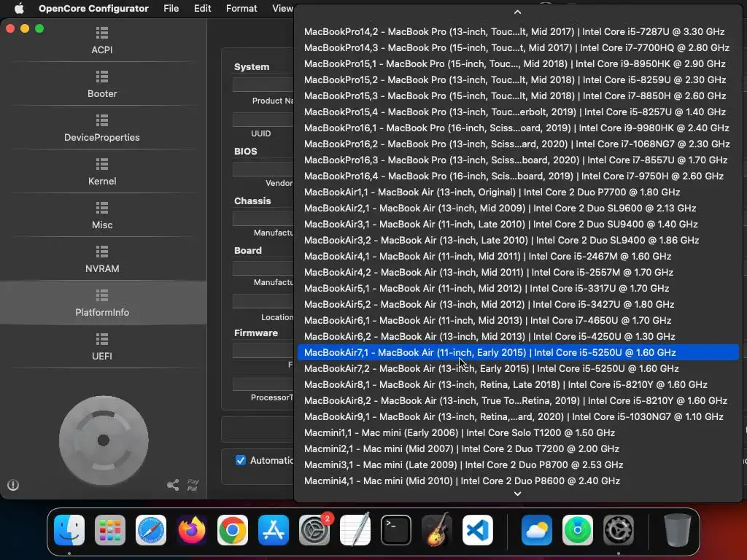747x560 pixels.
Task: Open the weather cloud app in Dock
Action: click(537, 530)
